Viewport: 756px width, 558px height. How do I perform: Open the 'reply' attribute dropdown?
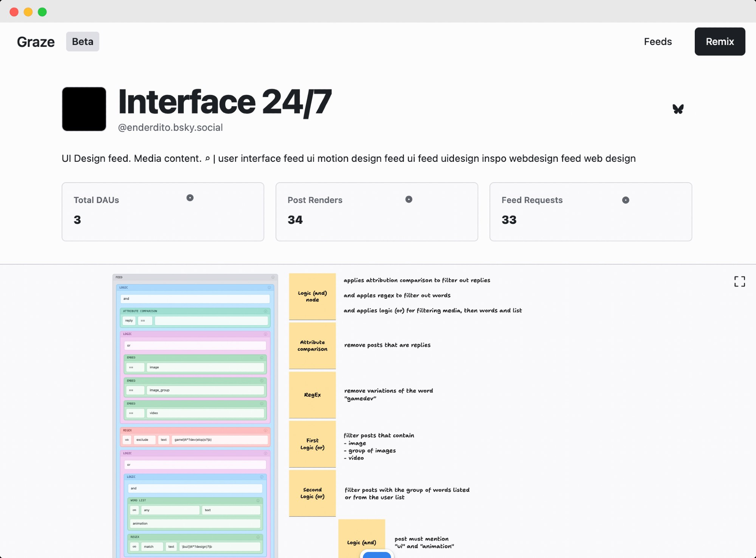coord(129,321)
